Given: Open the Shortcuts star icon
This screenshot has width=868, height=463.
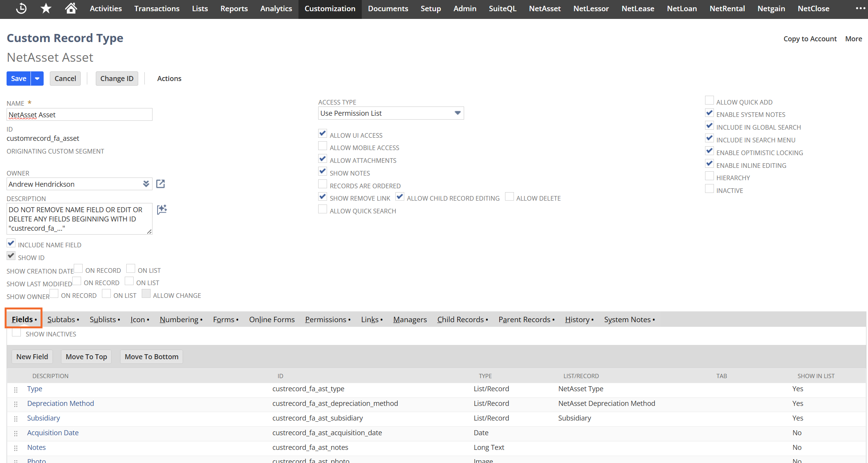Looking at the screenshot, I should [46, 8].
